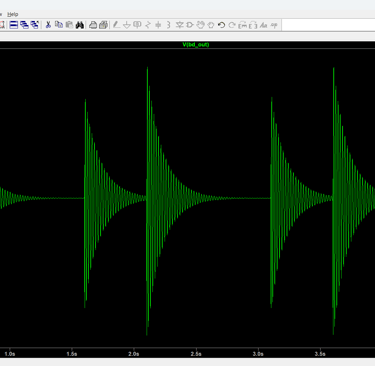Click the Print icon
The height and width of the screenshot is (366, 375).
[93, 25]
